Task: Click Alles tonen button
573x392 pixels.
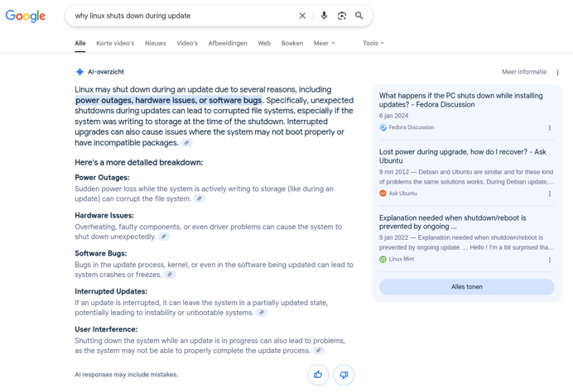Action: 467,287
